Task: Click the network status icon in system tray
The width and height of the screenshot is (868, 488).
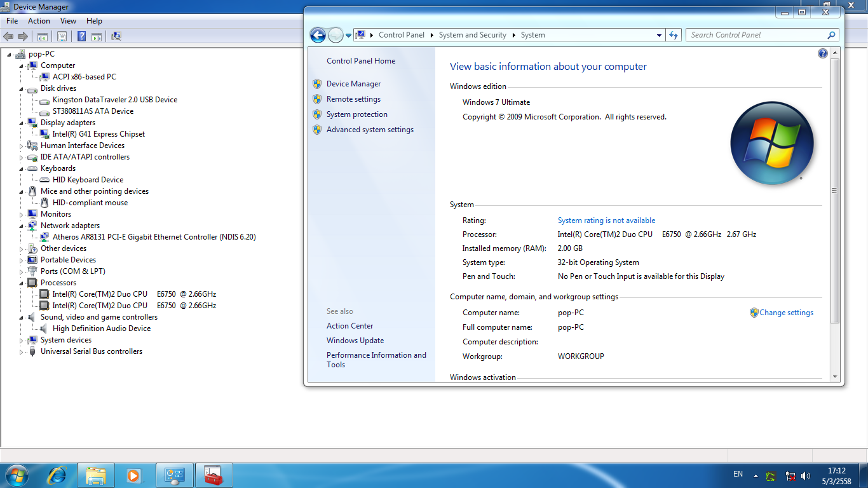Action: point(790,475)
